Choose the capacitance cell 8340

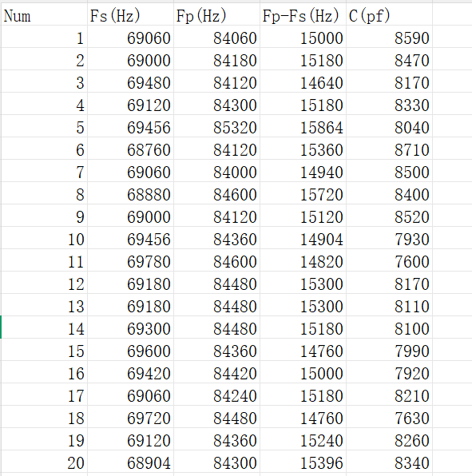tap(389, 462)
